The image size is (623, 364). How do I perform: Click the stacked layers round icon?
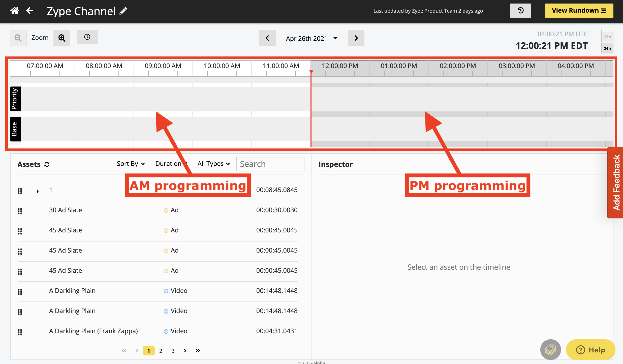tap(550, 350)
